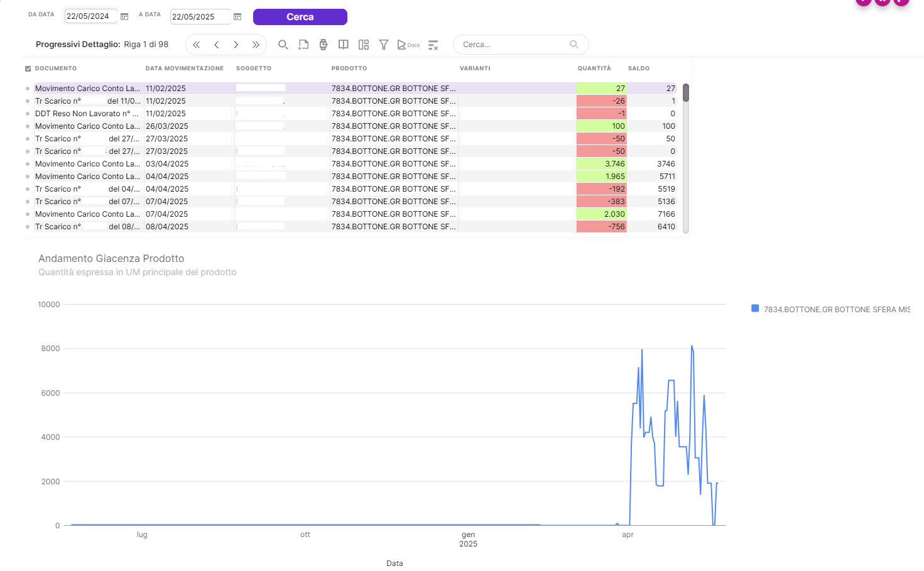Click the export document icon in toolbar

(x=303, y=45)
